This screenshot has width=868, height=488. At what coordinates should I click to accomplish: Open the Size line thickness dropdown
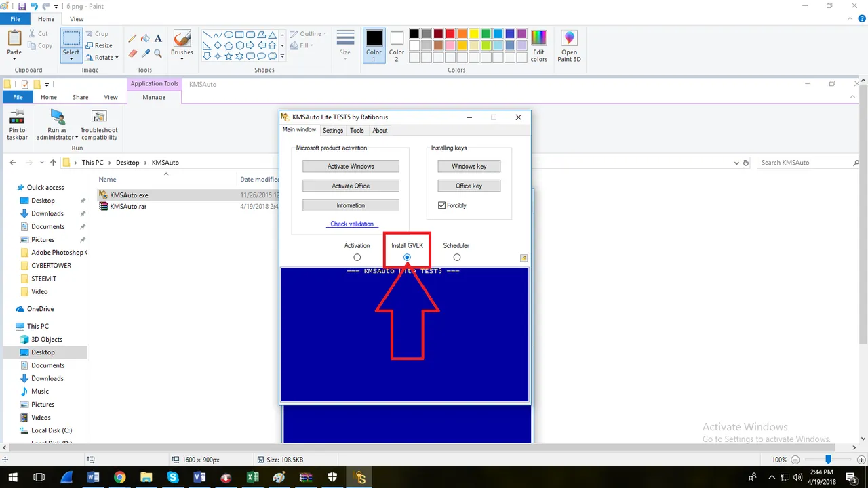click(x=345, y=59)
